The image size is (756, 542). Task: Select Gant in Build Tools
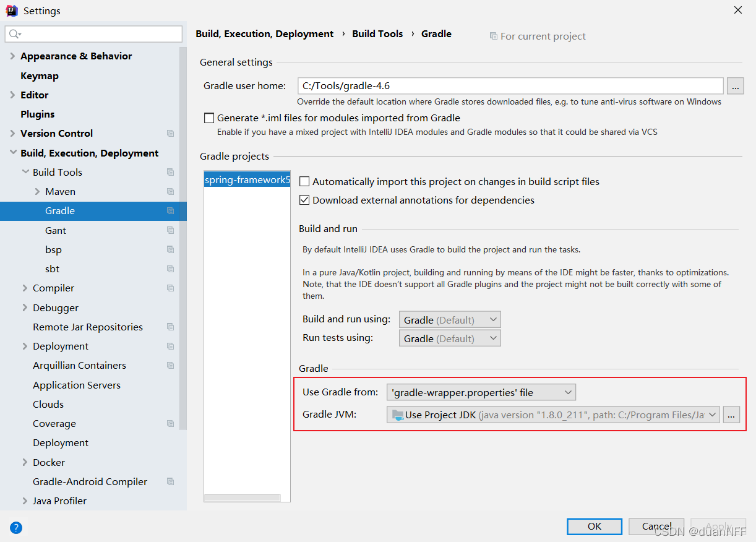[x=56, y=230]
